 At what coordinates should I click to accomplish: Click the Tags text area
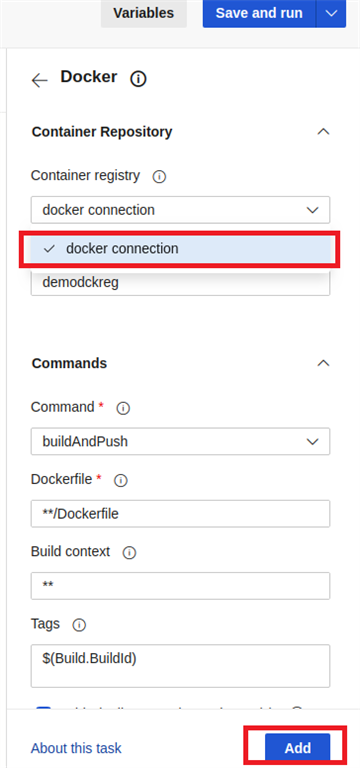click(x=180, y=666)
